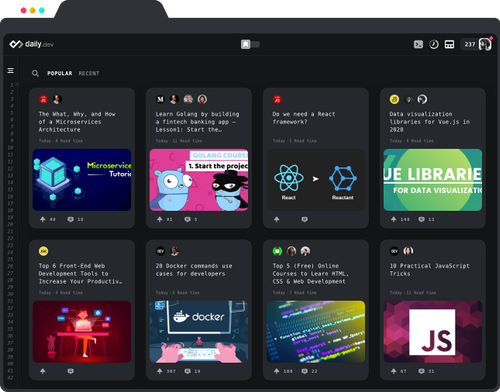Click the colorful code thumbnail

click(316, 332)
